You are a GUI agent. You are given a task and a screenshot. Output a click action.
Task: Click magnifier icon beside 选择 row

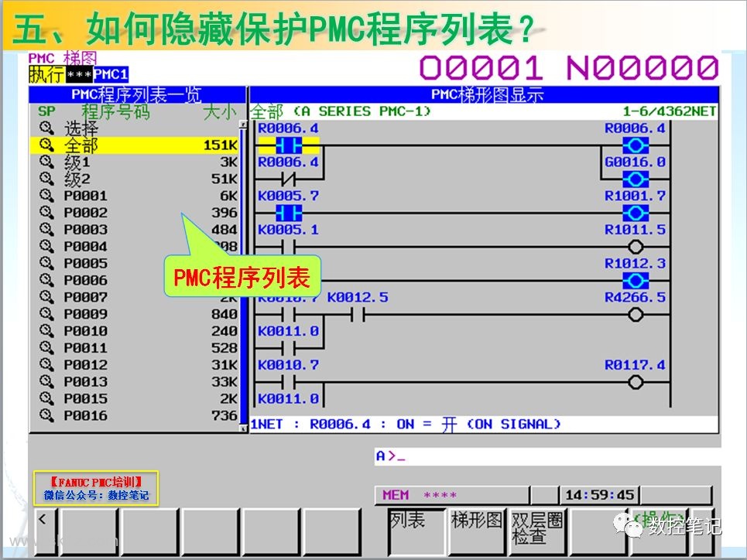[x=46, y=128]
